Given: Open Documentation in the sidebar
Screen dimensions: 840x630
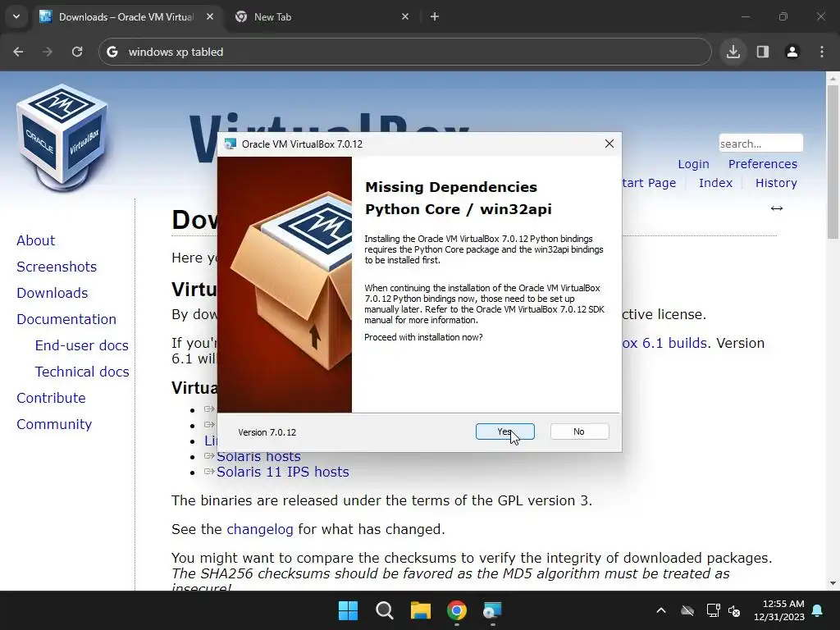Looking at the screenshot, I should click(66, 319).
